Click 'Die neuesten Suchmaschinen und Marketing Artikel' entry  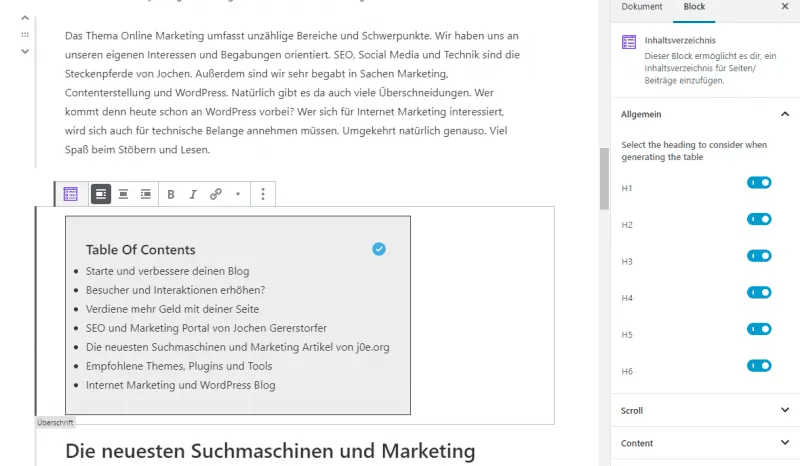click(x=237, y=347)
